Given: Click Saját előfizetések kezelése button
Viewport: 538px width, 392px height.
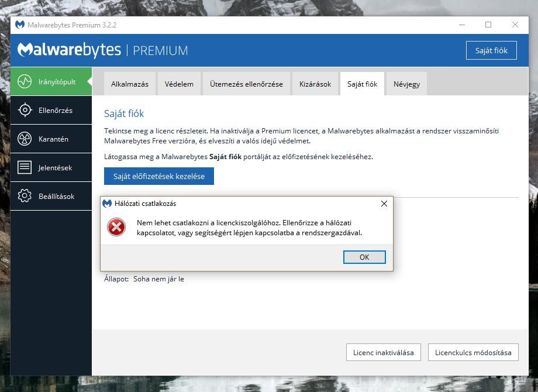Looking at the screenshot, I should coord(159,176).
